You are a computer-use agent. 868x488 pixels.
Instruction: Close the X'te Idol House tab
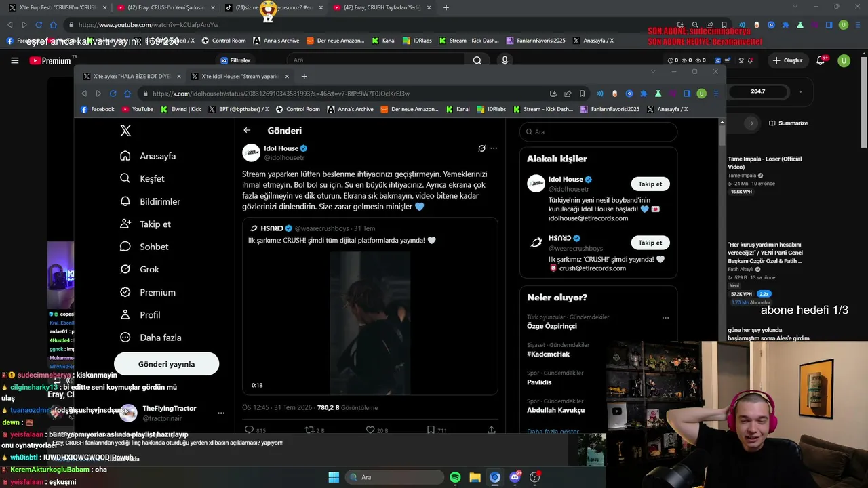click(287, 76)
